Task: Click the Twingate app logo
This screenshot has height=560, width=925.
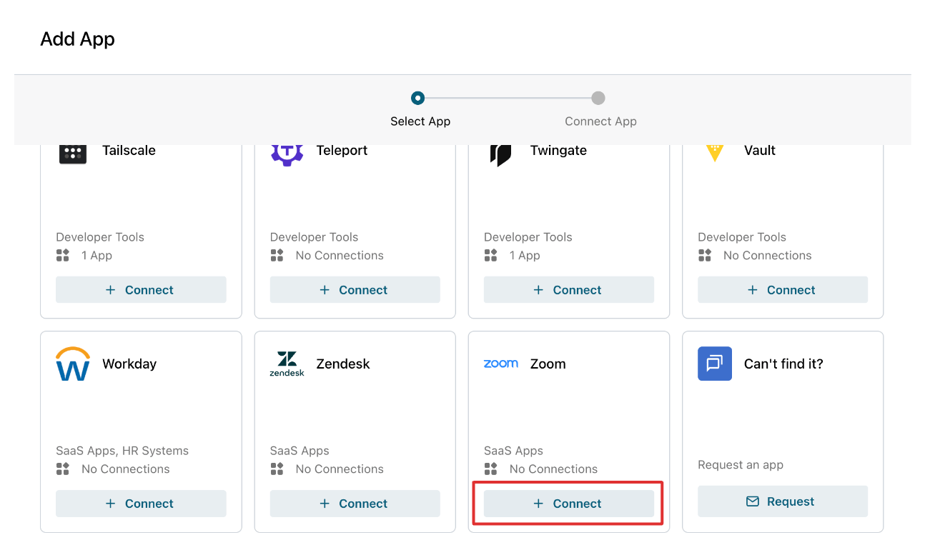Action: (x=501, y=155)
